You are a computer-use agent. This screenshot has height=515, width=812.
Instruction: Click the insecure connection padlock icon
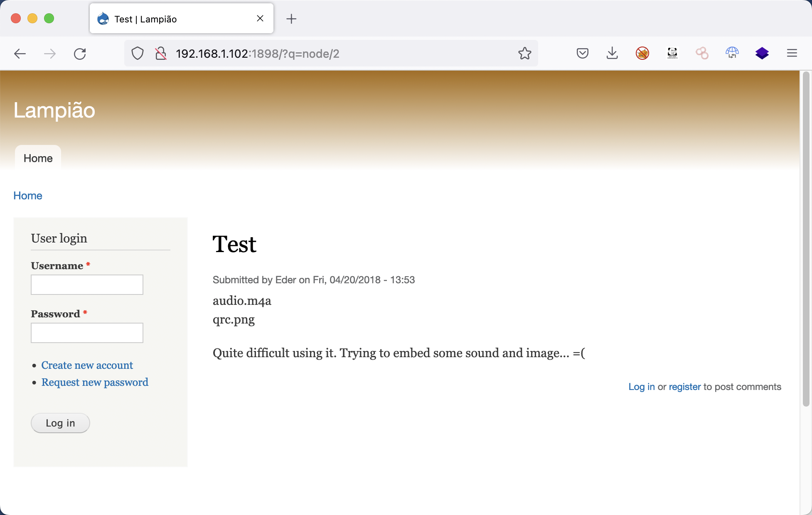coord(160,54)
